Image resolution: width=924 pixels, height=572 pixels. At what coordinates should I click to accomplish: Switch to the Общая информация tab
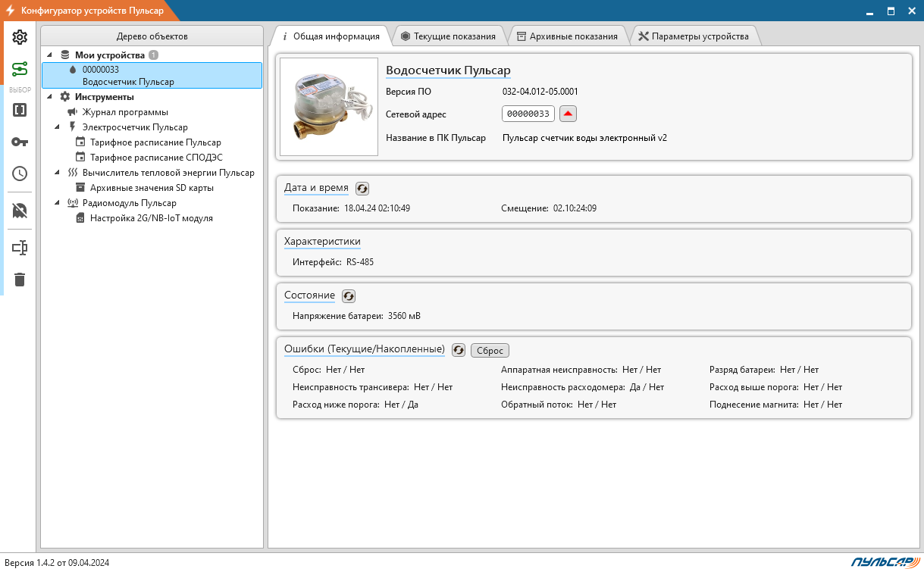pos(330,36)
